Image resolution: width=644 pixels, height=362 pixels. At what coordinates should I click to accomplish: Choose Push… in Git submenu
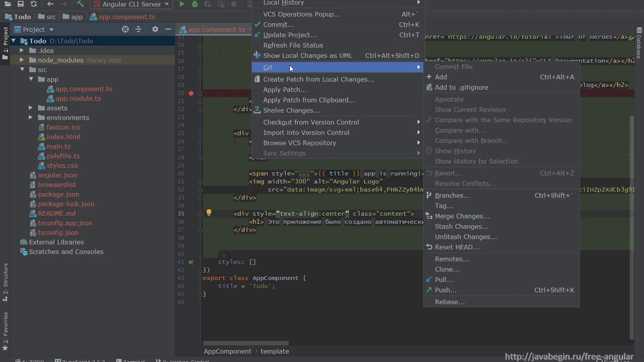(x=502, y=290)
